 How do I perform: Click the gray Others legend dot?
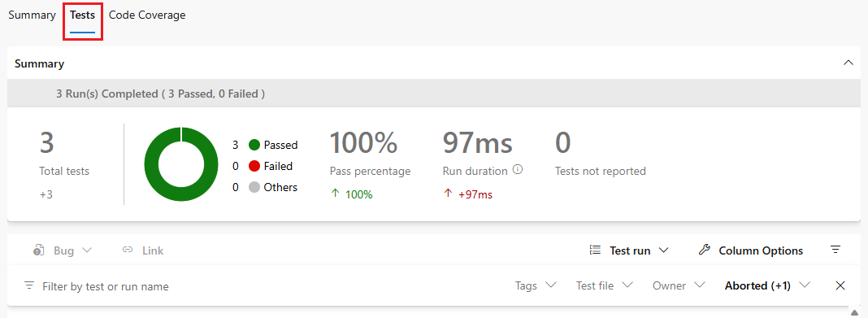pyautogui.click(x=254, y=187)
